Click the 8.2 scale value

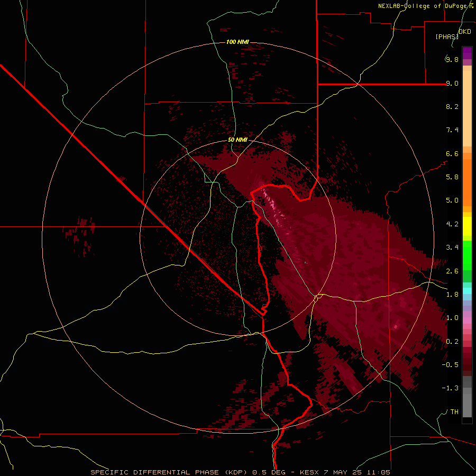tap(452, 106)
